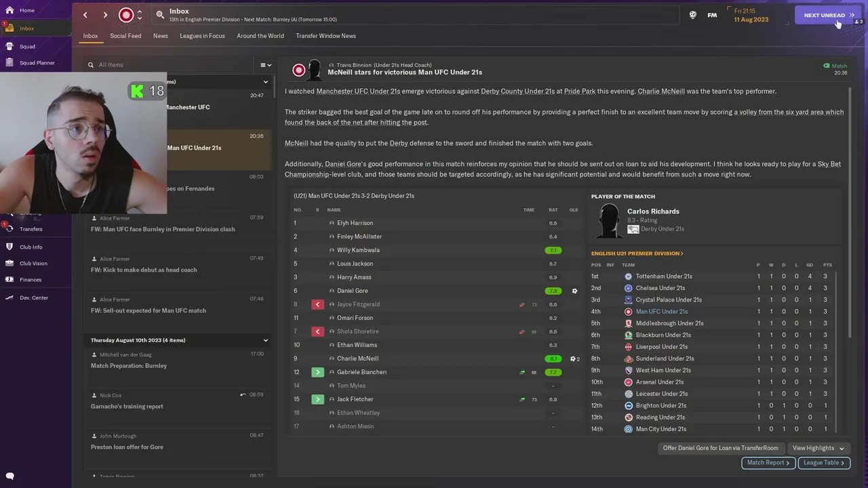Switch to Around the World tab
Screen dimensions: 868x488
pos(260,36)
